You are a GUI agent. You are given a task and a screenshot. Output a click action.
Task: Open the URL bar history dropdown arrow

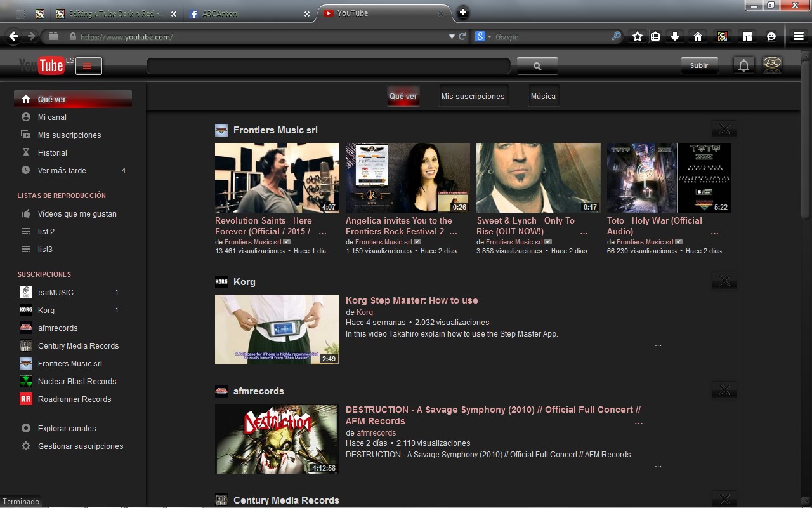coord(451,37)
